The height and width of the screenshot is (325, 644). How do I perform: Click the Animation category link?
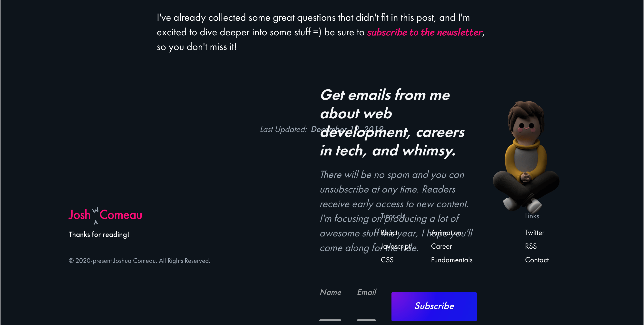click(446, 233)
